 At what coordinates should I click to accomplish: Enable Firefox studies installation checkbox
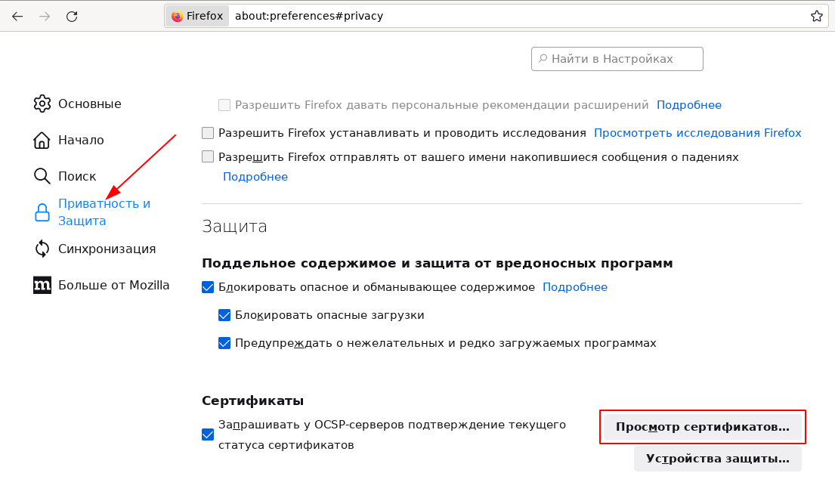tap(208, 133)
